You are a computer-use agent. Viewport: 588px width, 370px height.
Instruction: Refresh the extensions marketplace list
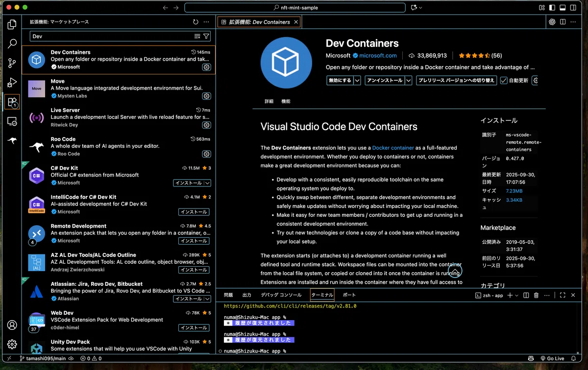(196, 22)
